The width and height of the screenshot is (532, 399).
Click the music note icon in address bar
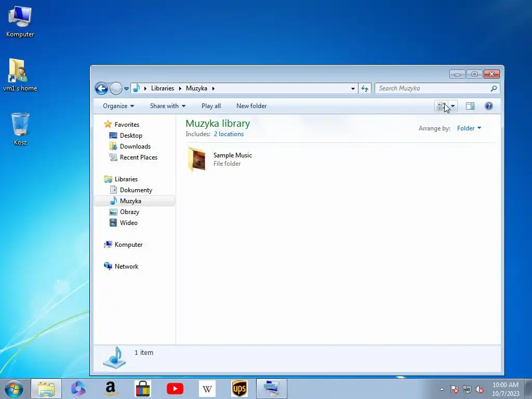point(136,88)
